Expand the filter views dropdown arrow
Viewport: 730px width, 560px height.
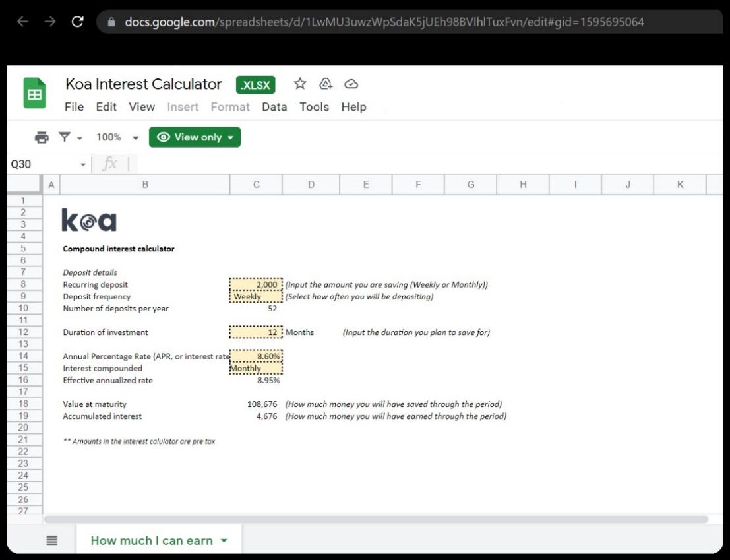[80, 139]
